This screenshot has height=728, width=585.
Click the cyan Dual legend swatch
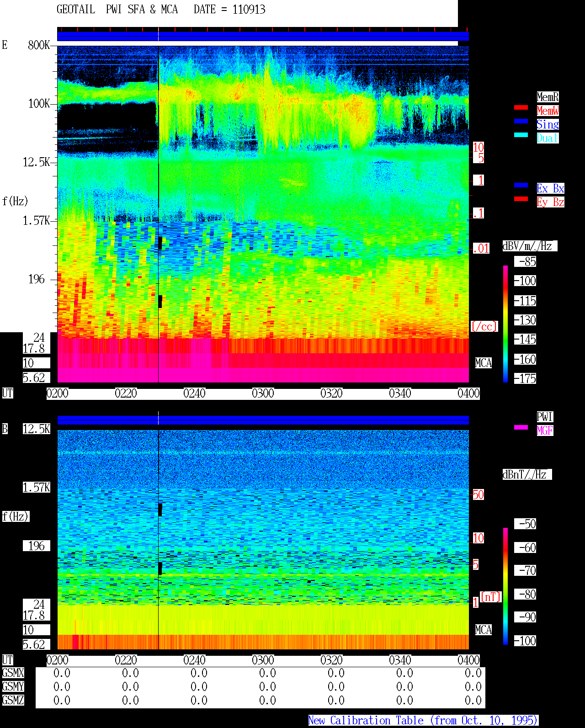click(521, 135)
